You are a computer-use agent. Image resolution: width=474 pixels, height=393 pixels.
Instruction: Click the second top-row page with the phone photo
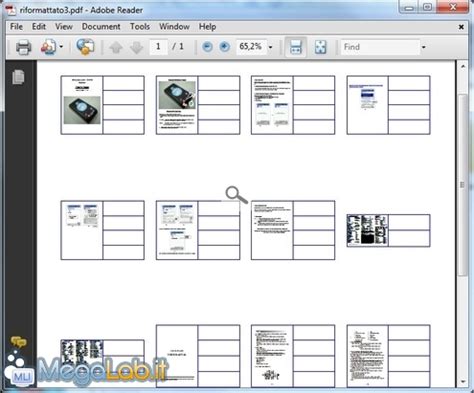coord(198,105)
